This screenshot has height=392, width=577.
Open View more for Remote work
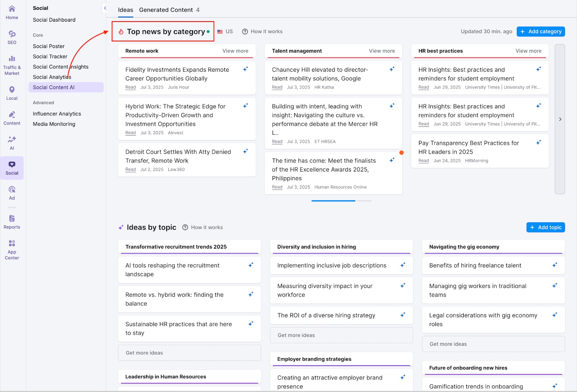[x=235, y=51]
